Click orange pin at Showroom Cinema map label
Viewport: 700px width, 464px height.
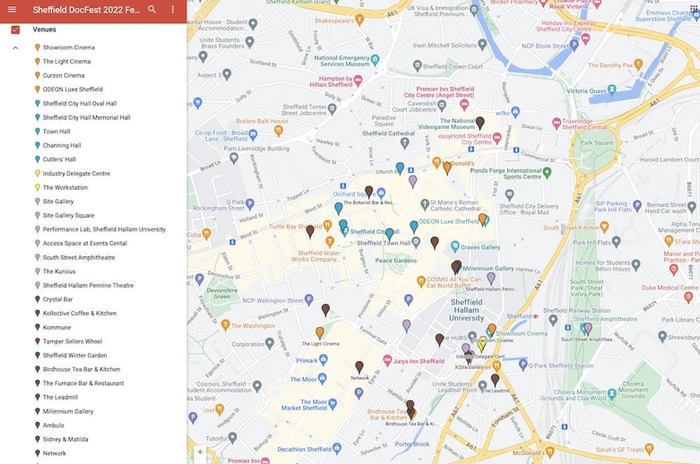[x=492, y=330]
